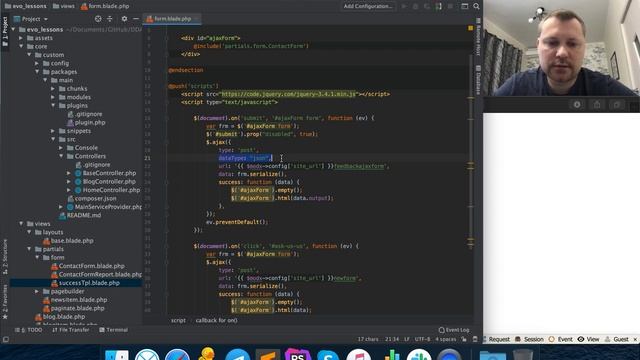This screenshot has width=640, height=360.
Task: Open Slack in the dock
Action: 419,354
